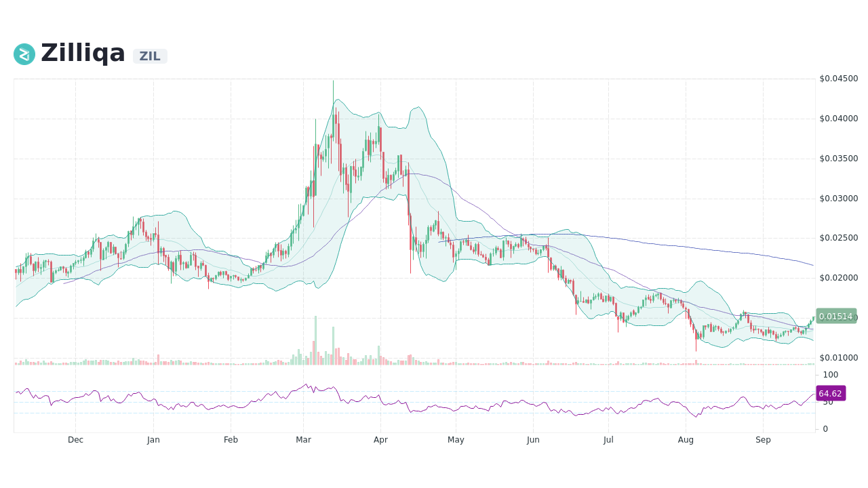868x488 pixels.
Task: Click the $0.03000 price axis label
Action: tap(839, 199)
